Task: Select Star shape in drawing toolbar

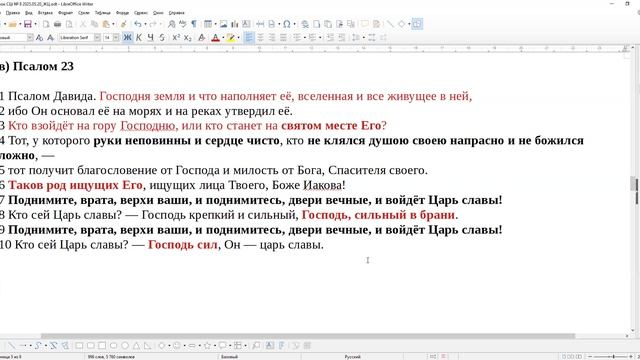Action: (x=207, y=345)
